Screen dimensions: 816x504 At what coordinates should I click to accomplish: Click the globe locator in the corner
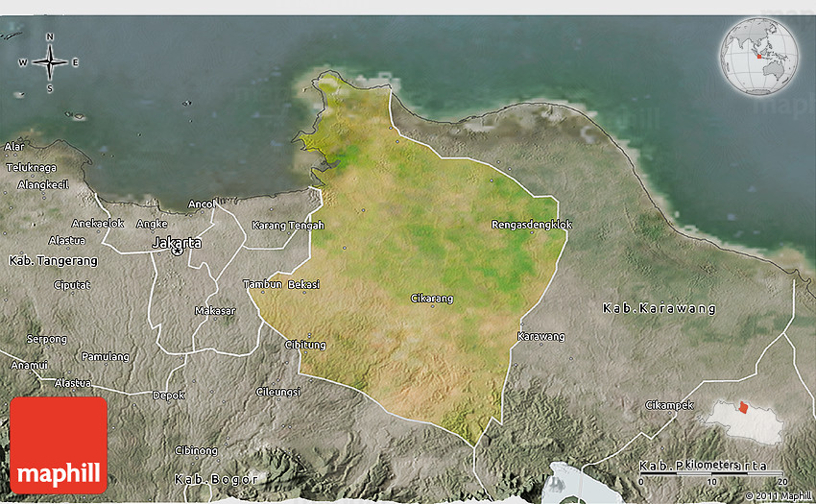point(759,56)
